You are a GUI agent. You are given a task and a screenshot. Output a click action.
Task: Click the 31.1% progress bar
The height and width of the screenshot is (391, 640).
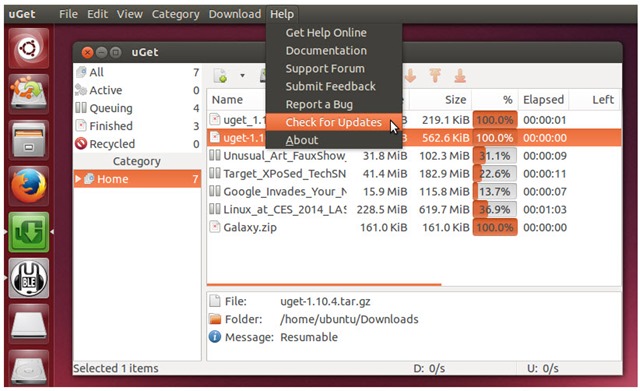point(495,156)
